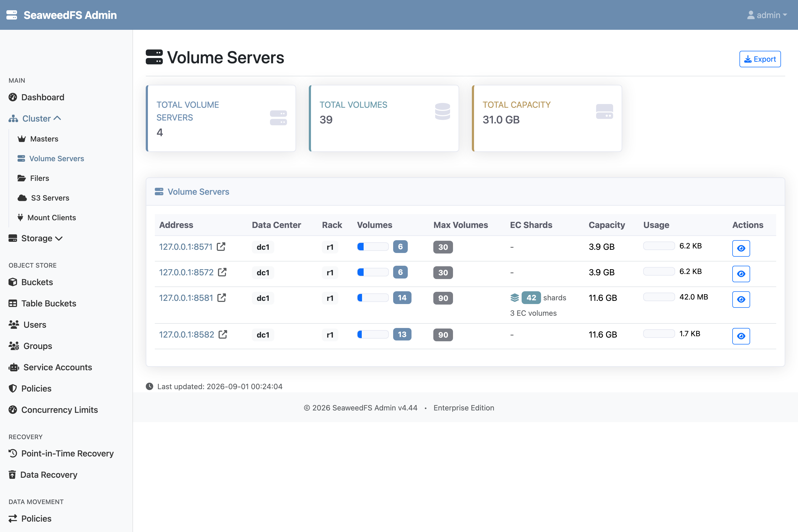Click the Address column header
Screen dimensions: 798x532
(x=176, y=225)
